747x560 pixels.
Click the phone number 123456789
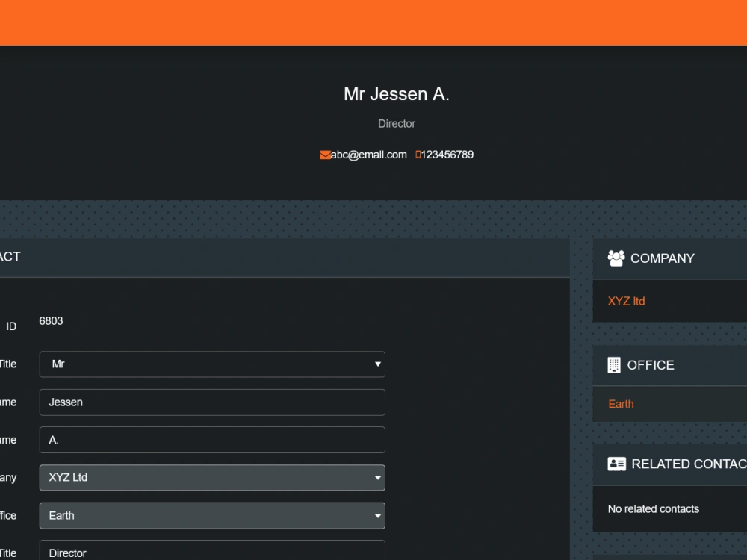tap(447, 155)
